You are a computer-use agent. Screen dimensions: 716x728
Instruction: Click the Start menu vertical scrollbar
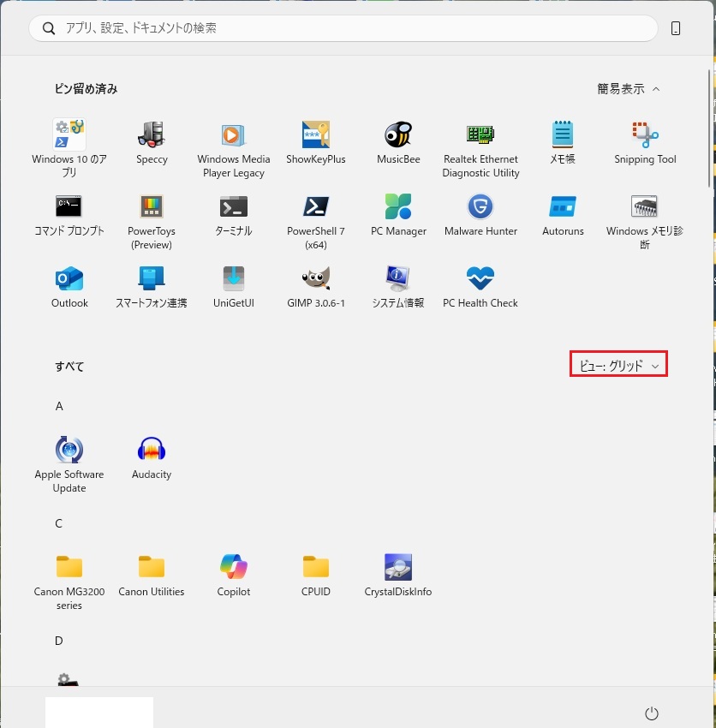(709, 128)
